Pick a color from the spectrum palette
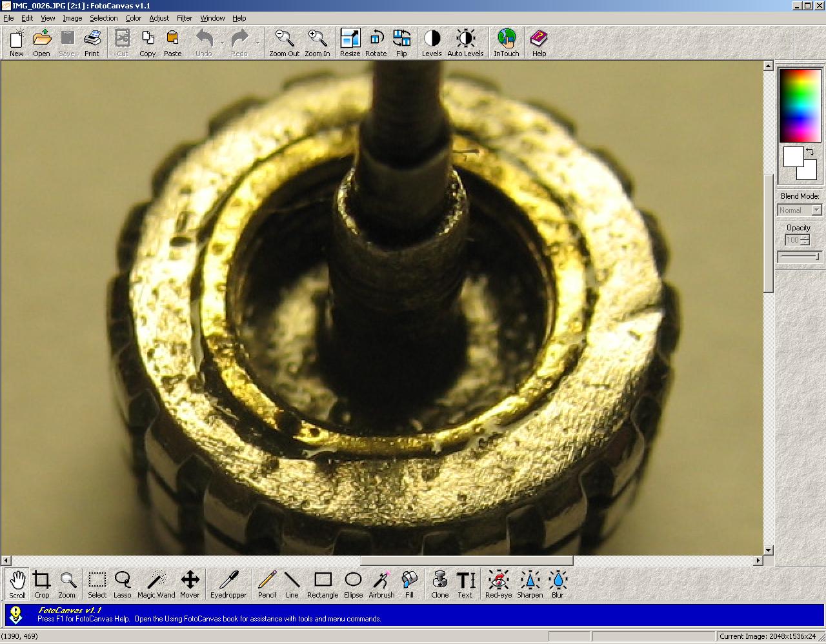Screen dimensions: 826x644 click(x=800, y=105)
